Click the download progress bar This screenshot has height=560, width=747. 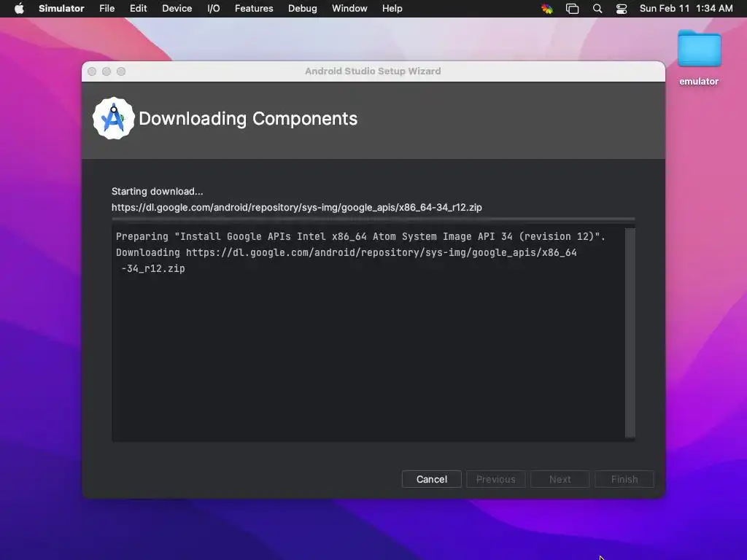373,219
